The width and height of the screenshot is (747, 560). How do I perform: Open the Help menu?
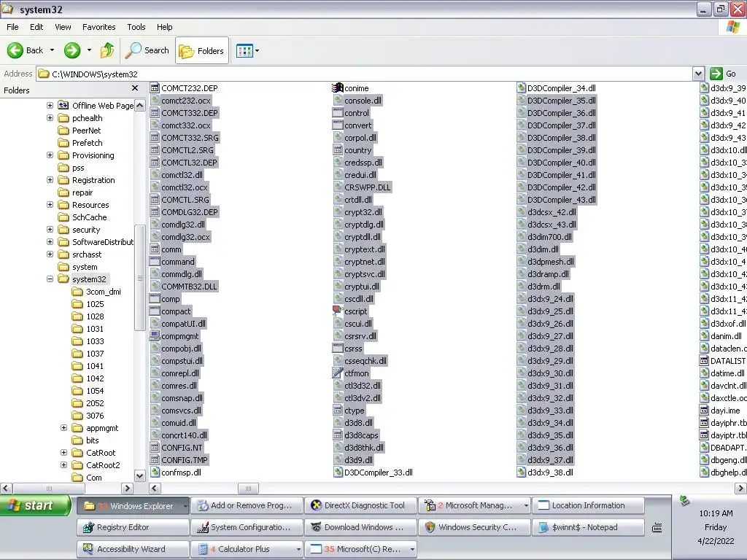click(x=164, y=27)
